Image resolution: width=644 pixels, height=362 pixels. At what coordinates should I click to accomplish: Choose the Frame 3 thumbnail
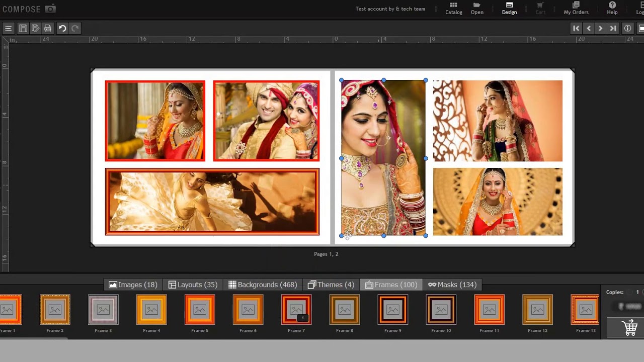pyautogui.click(x=103, y=310)
